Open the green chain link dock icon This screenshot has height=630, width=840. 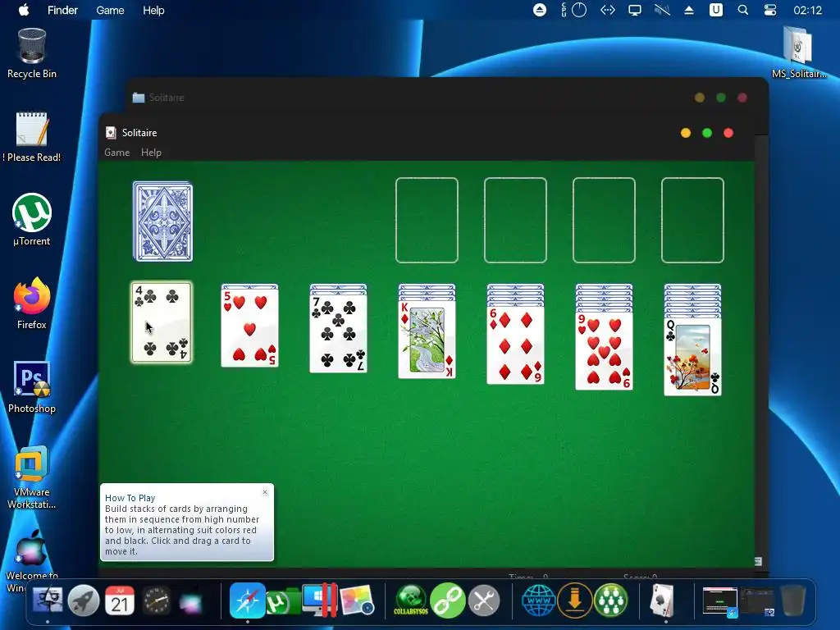tap(447, 600)
